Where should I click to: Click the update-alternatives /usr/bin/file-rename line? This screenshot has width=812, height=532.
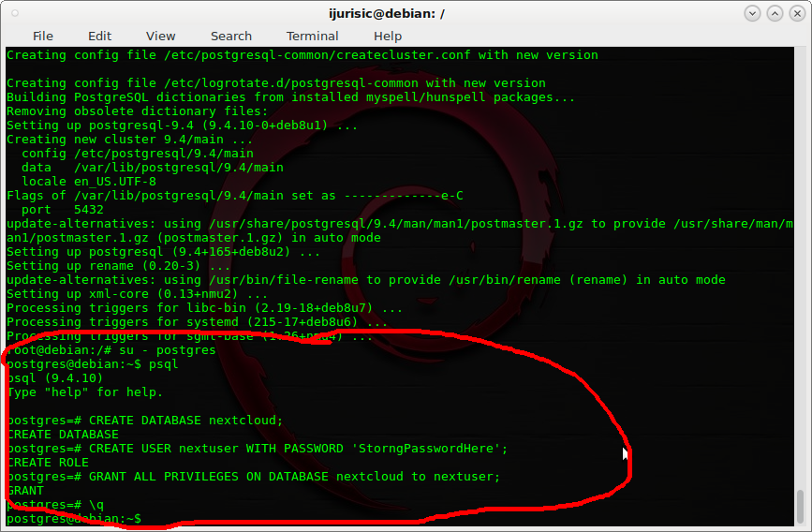click(366, 280)
